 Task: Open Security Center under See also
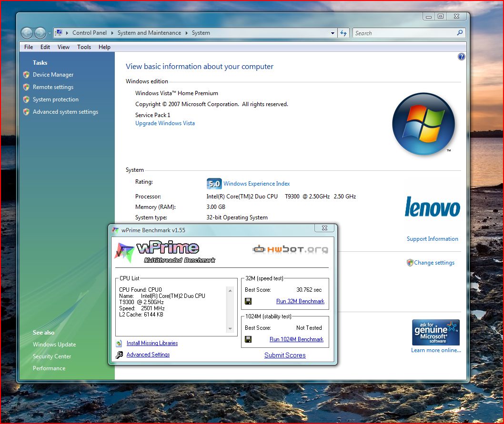[x=52, y=356]
